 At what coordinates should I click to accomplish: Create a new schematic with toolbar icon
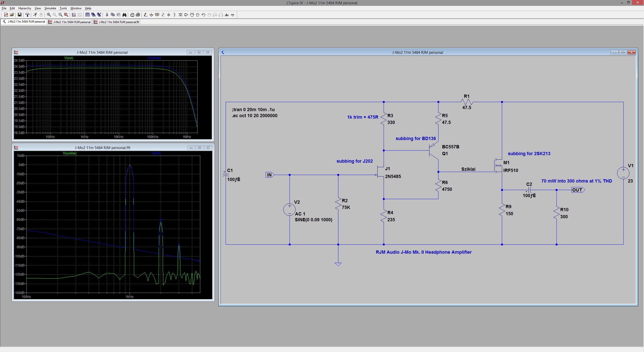pos(6,15)
